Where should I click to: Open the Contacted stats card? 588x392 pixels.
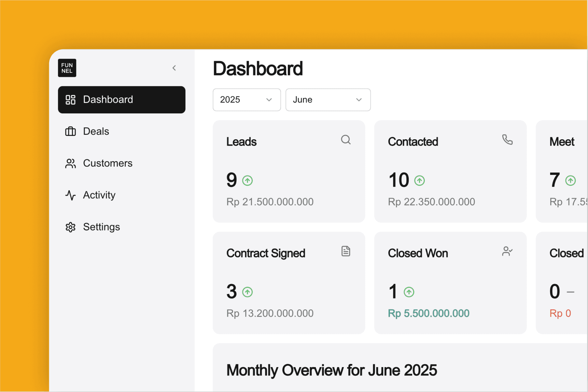[x=450, y=171]
